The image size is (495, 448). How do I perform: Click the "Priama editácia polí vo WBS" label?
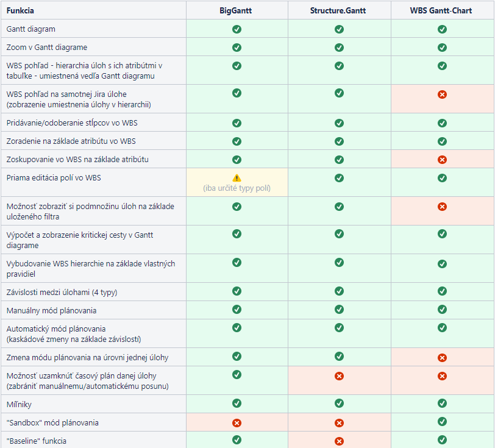coord(54,178)
